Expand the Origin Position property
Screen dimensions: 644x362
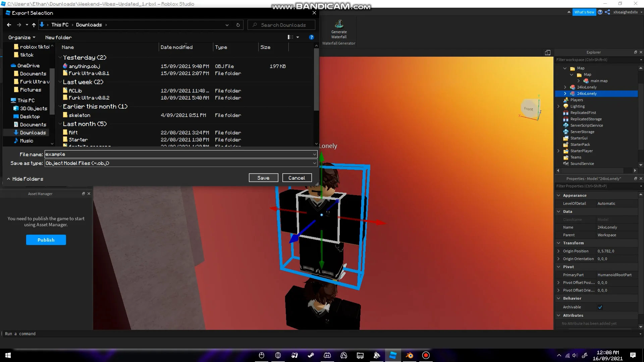click(558, 251)
